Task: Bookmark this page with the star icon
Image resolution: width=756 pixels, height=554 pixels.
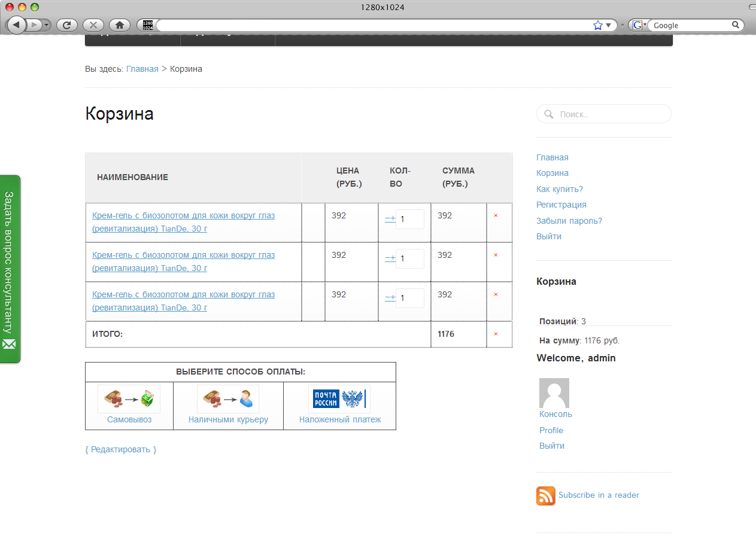Action: (597, 25)
